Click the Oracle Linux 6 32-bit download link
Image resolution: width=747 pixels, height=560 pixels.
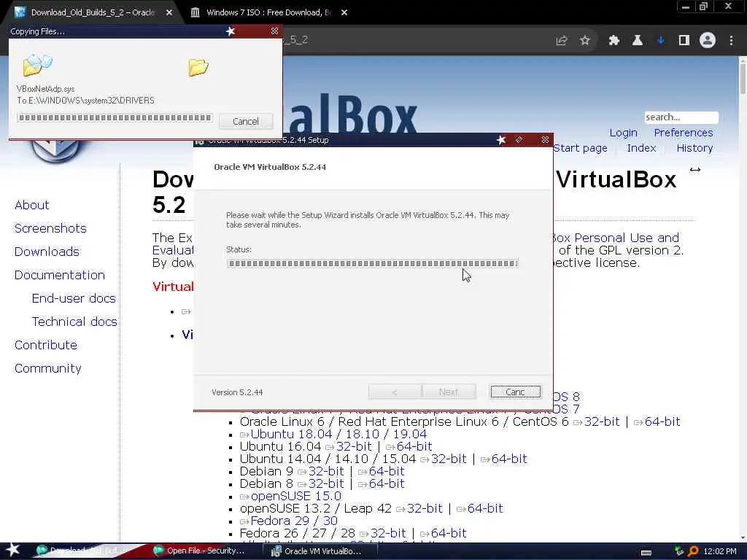[602, 422]
